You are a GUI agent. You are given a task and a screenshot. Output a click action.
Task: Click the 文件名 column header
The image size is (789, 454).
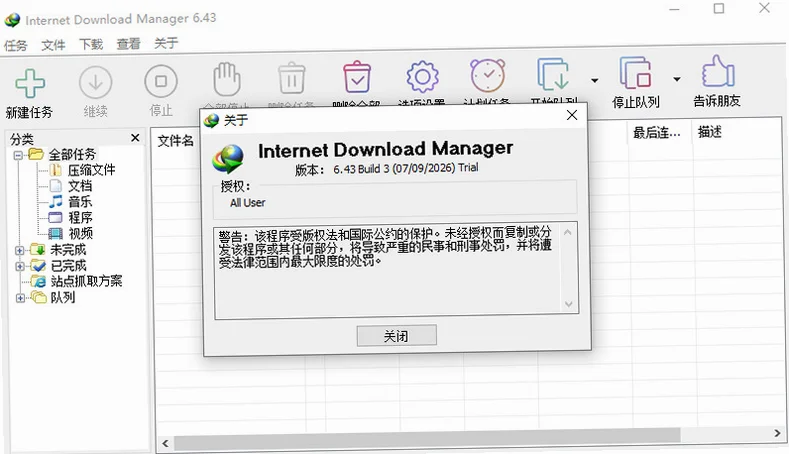pyautogui.click(x=176, y=140)
